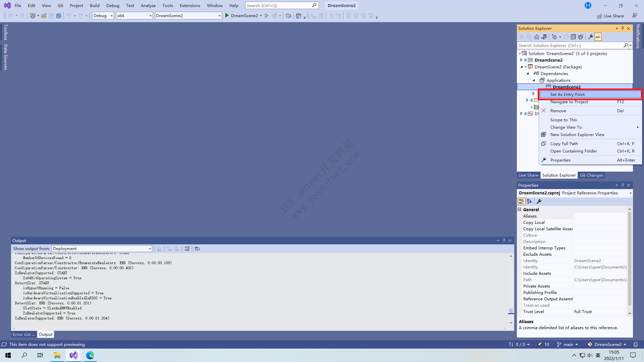Expand the DreamScene2 C# project node
Image resolution: width=644 pixels, height=362 pixels.
[522, 60]
